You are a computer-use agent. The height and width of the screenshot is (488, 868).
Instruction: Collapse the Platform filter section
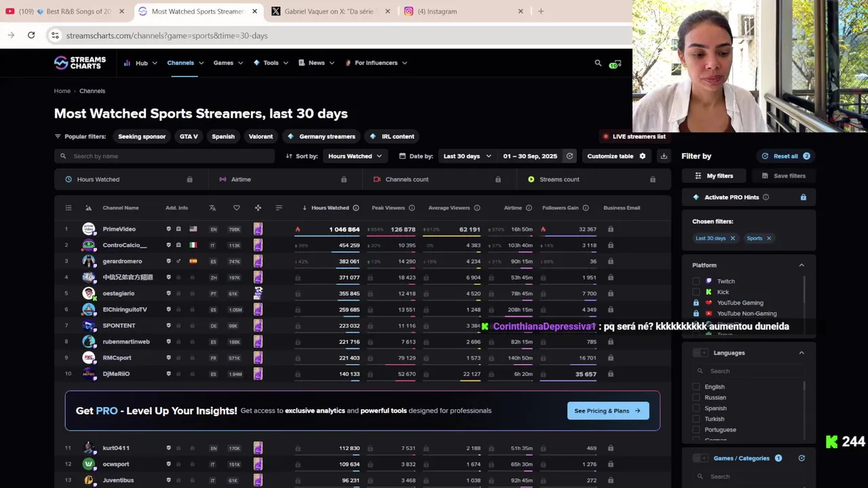(802, 266)
